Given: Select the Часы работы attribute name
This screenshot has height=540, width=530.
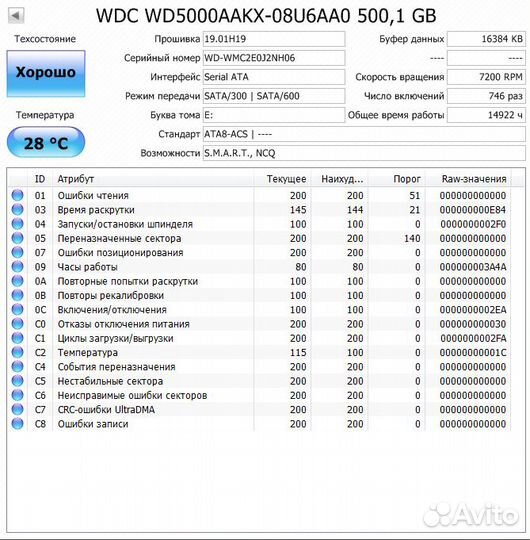Looking at the screenshot, I should (x=87, y=267).
